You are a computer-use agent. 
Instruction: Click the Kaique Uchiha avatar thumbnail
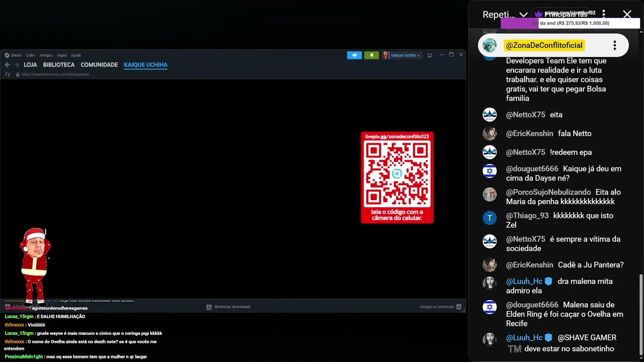(385, 55)
